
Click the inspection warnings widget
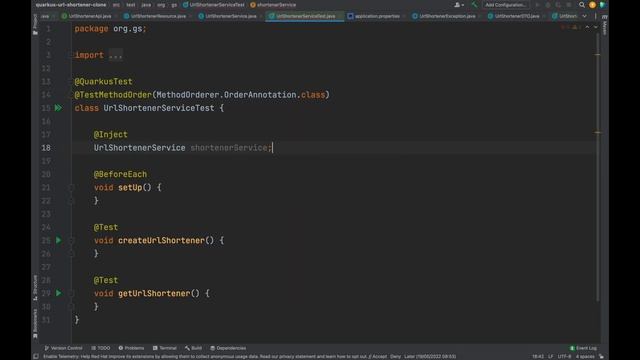571,27
